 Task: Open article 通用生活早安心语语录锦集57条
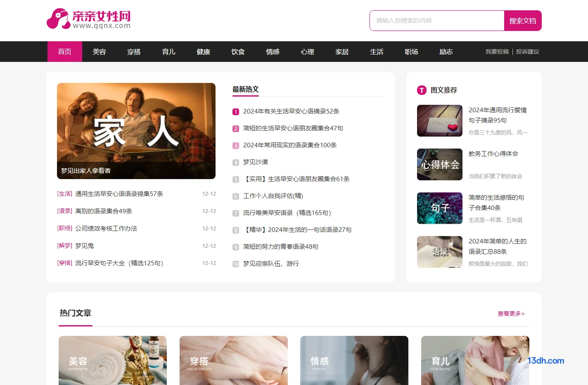click(119, 194)
